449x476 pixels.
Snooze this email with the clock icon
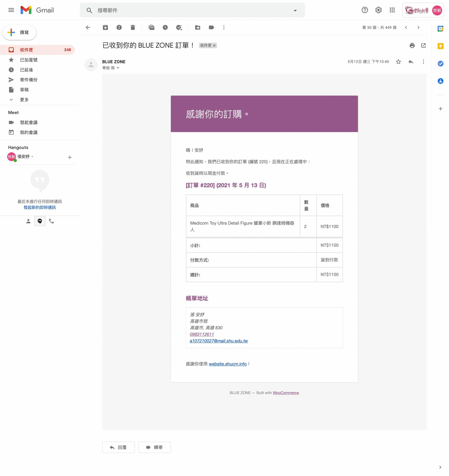pyautogui.click(x=165, y=28)
